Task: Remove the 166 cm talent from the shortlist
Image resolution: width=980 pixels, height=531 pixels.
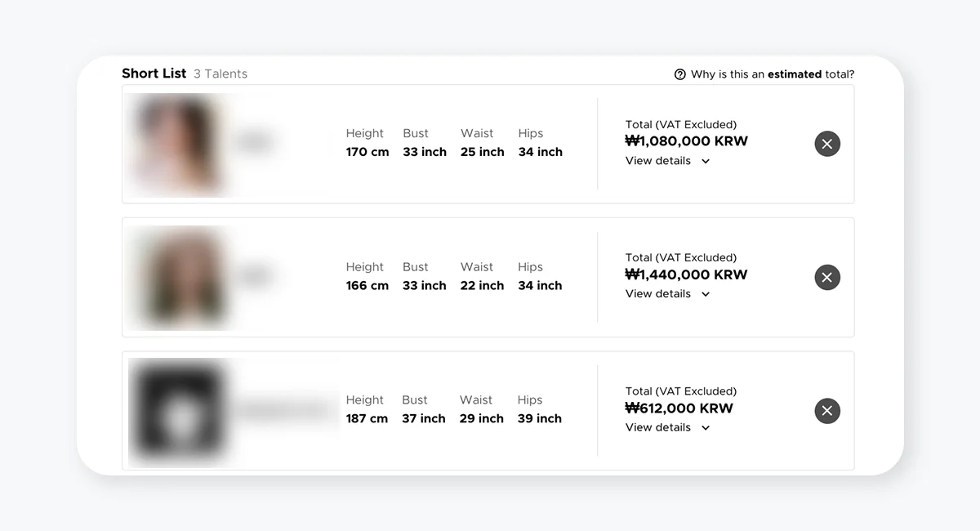Action: [x=827, y=278]
